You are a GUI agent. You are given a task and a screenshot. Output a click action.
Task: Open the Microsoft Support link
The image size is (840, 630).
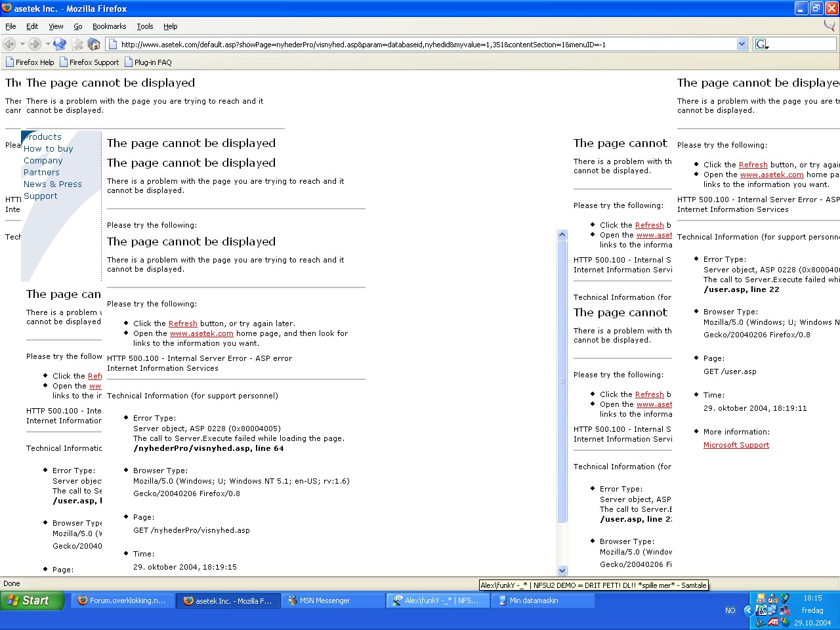pyautogui.click(x=736, y=445)
